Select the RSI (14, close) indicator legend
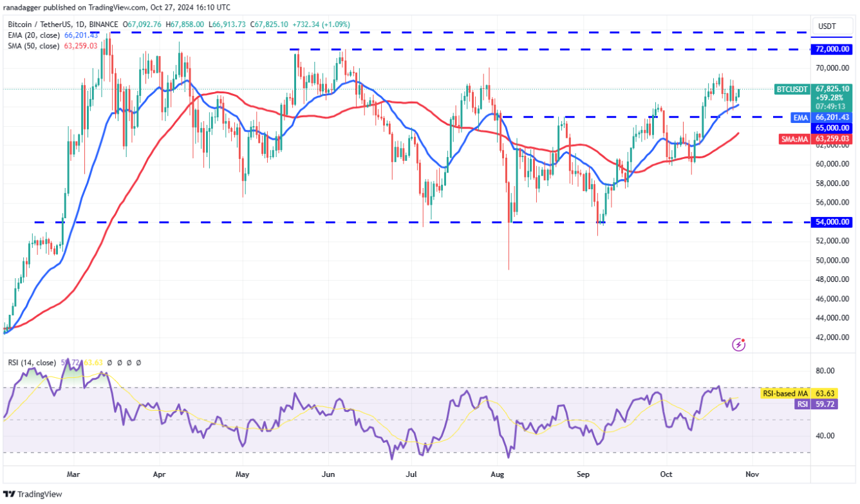 coord(75,363)
